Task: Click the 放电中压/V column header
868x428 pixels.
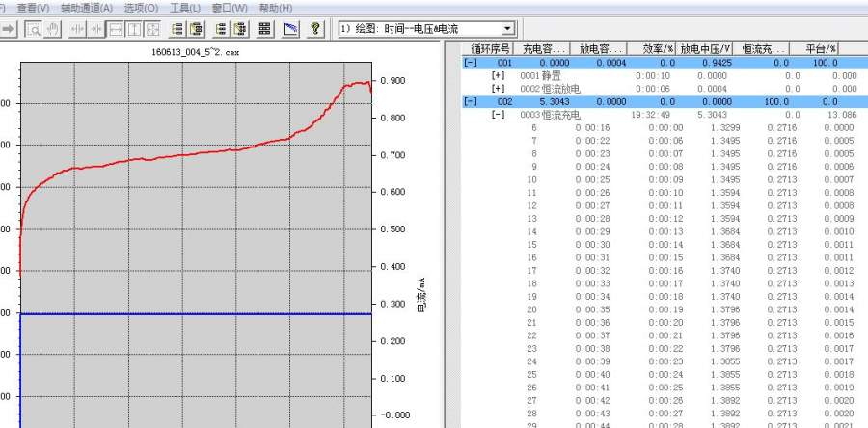Action: coord(706,48)
